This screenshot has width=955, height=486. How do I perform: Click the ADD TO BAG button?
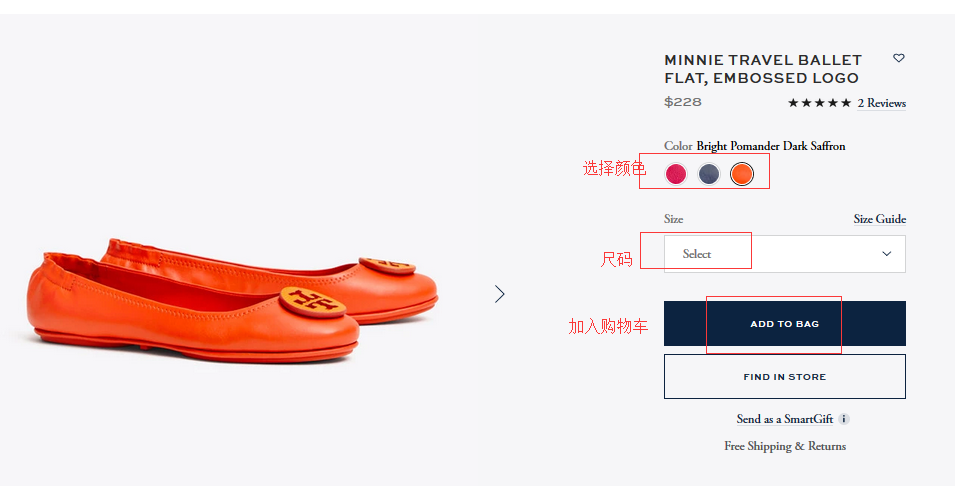pos(784,323)
